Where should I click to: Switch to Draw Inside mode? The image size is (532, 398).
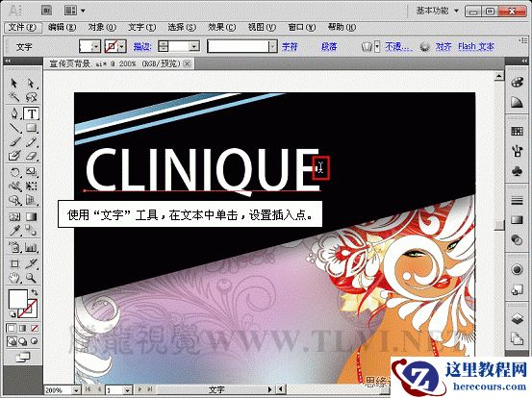35,341
